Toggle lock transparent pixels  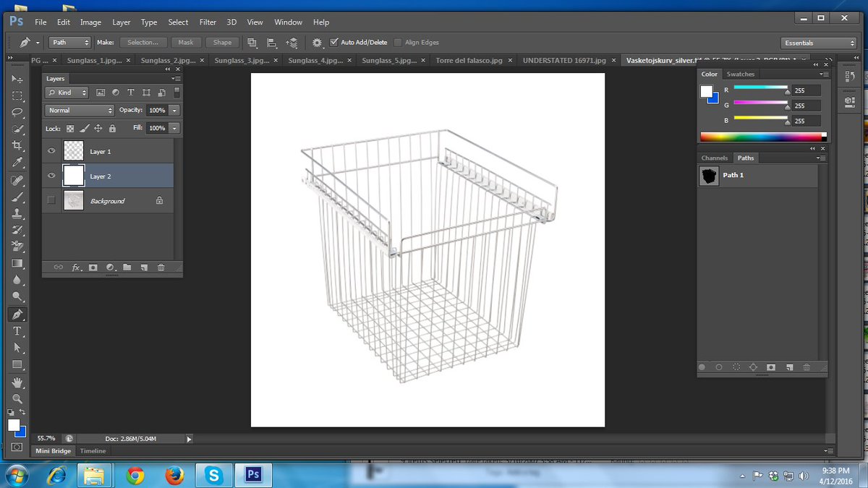click(x=71, y=128)
